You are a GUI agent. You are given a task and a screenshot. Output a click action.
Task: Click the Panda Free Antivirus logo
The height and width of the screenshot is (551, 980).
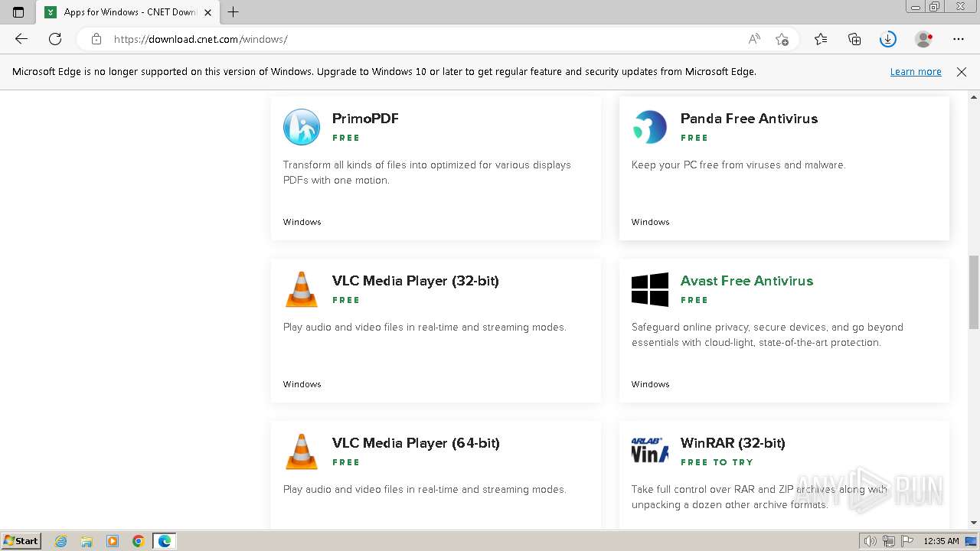(x=650, y=127)
